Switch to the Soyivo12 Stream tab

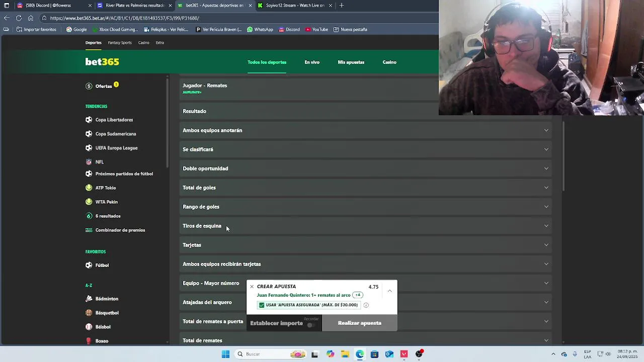point(295,6)
